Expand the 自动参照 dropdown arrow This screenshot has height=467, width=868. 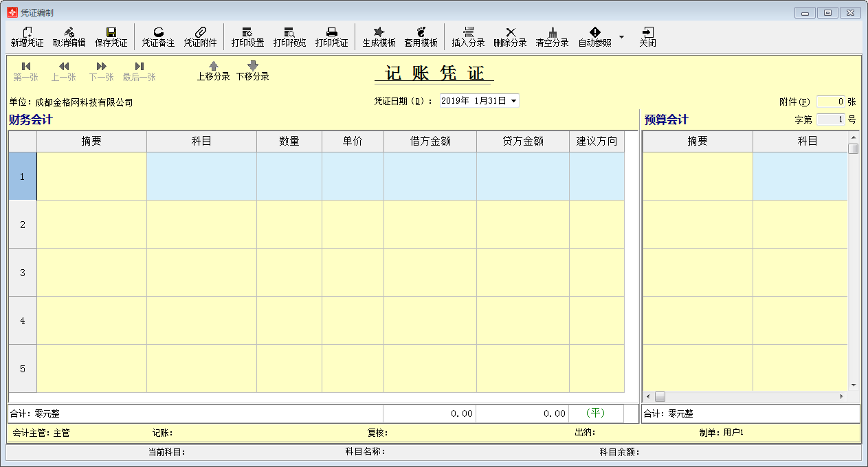coord(621,37)
